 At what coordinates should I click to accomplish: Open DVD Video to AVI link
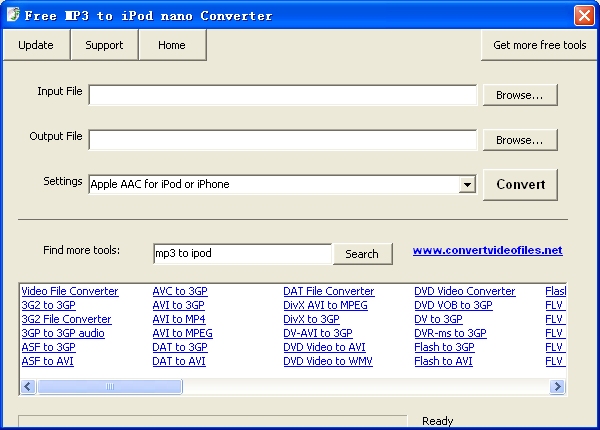(324, 347)
